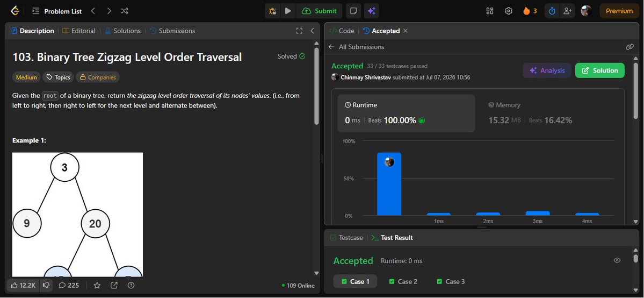The image size is (644, 298).
Task: Copy submission link chain icon
Action: point(629,47)
